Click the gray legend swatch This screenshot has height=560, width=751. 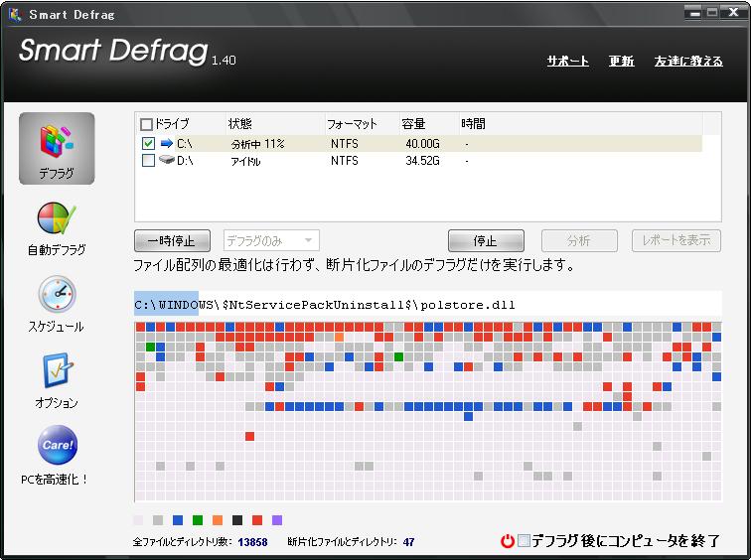(x=158, y=520)
